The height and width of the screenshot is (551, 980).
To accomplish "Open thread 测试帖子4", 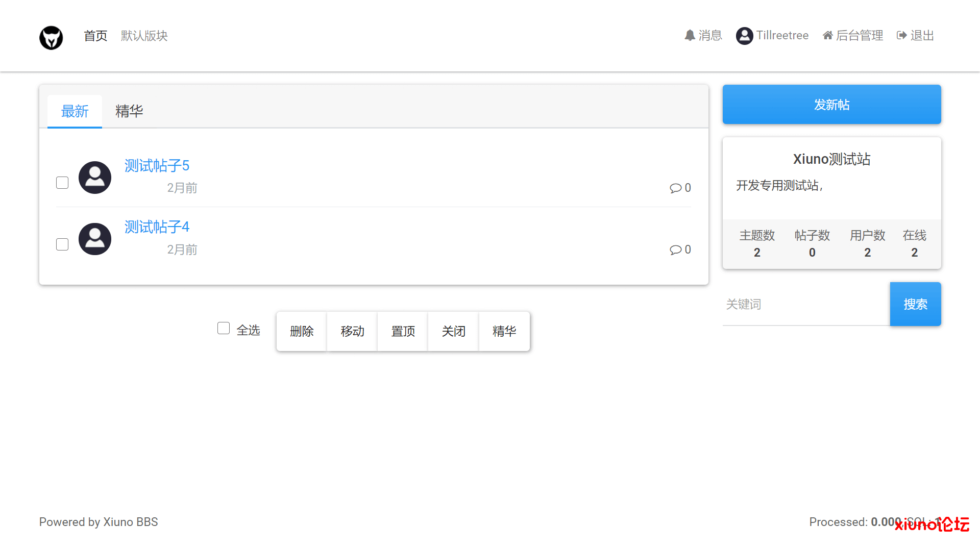I will pyautogui.click(x=157, y=227).
